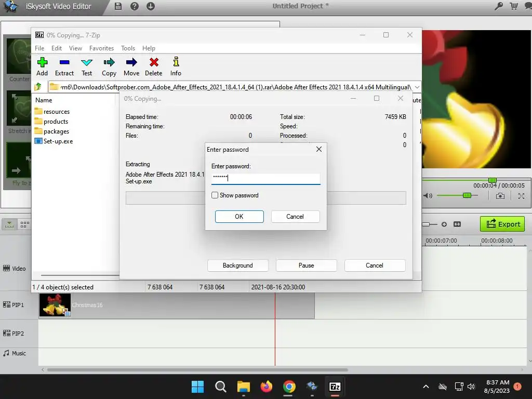This screenshot has height=399, width=532.
Task: Open Firefox from the taskbar
Action: tap(267, 387)
